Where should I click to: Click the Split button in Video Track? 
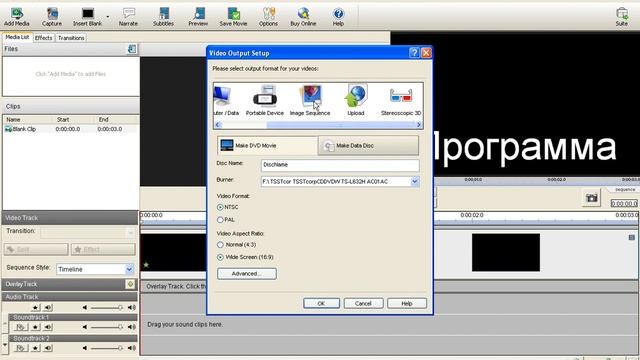tap(36, 249)
